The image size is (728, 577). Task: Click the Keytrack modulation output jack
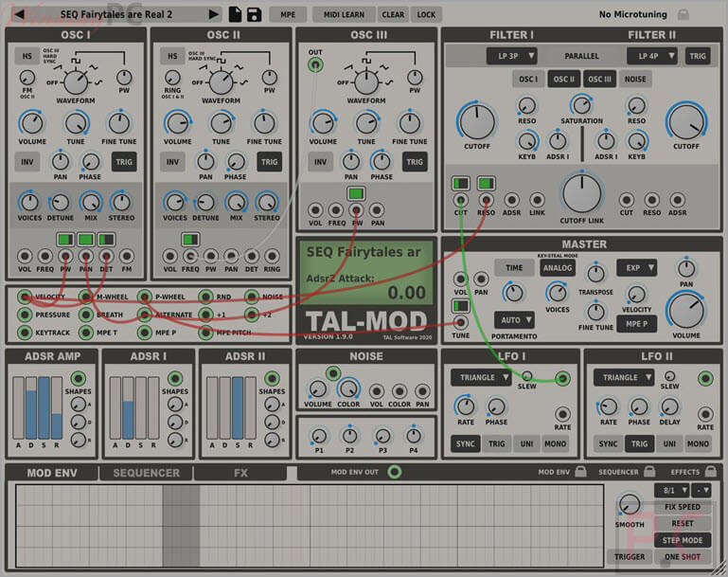tap(25, 333)
